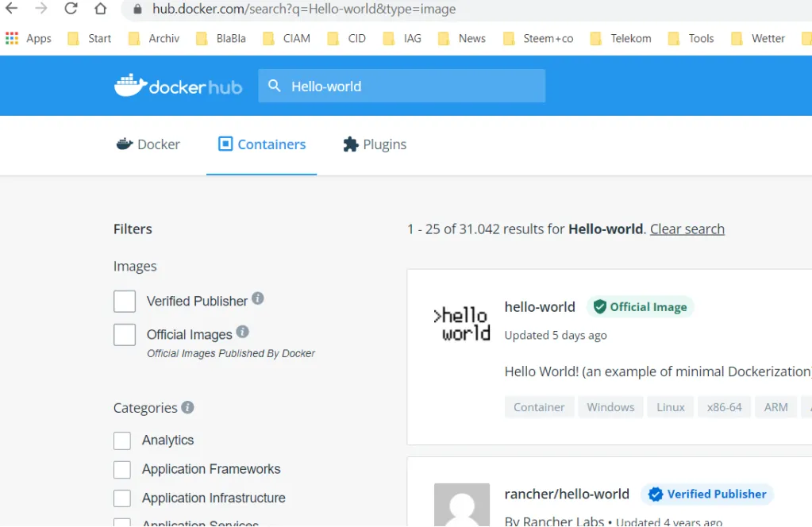Click the Official Images info icon
This screenshot has width=812, height=527.
coord(242,331)
